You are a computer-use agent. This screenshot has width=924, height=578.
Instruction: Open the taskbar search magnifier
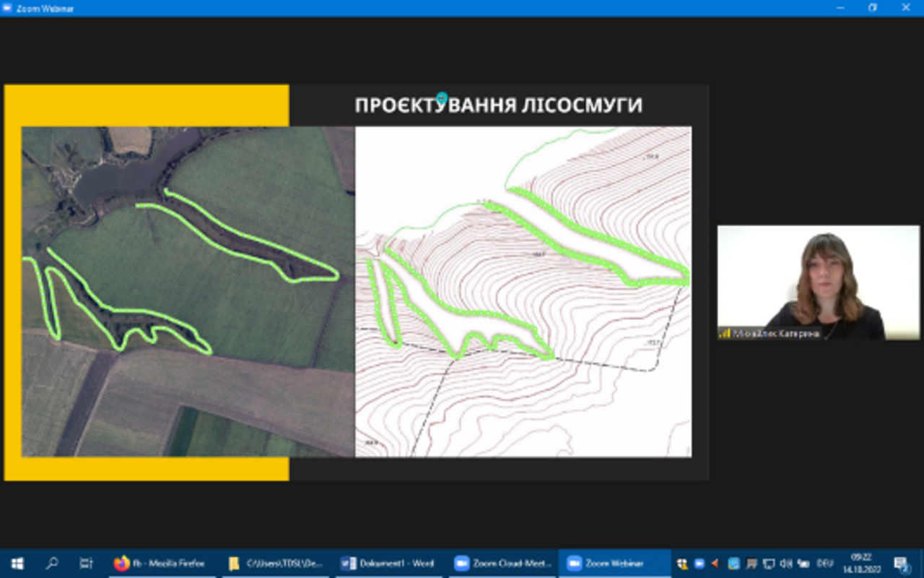click(52, 564)
